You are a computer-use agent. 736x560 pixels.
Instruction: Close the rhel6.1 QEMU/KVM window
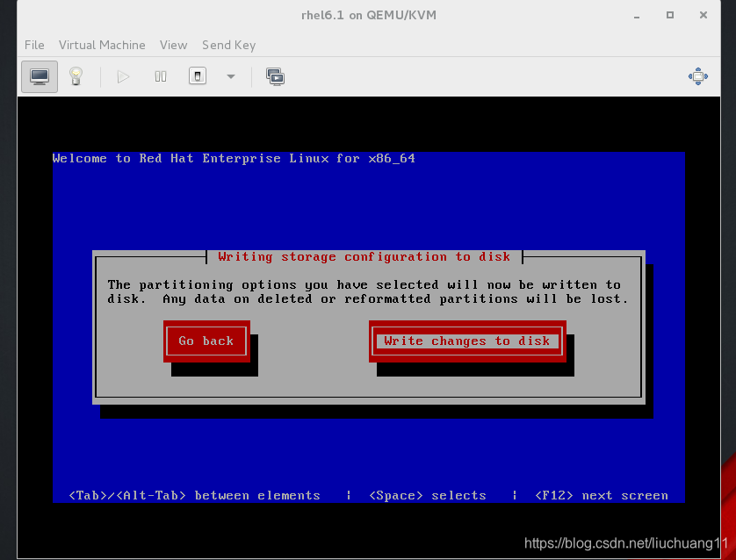coord(704,15)
